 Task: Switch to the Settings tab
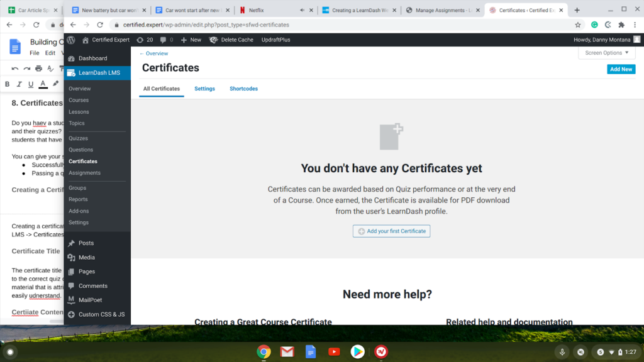pos(204,89)
